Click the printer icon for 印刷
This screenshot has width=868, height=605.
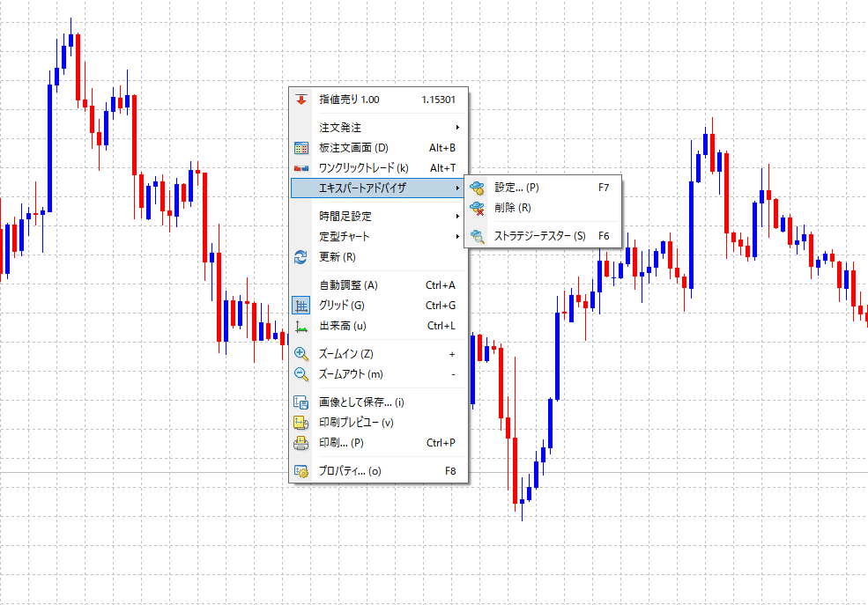(300, 443)
